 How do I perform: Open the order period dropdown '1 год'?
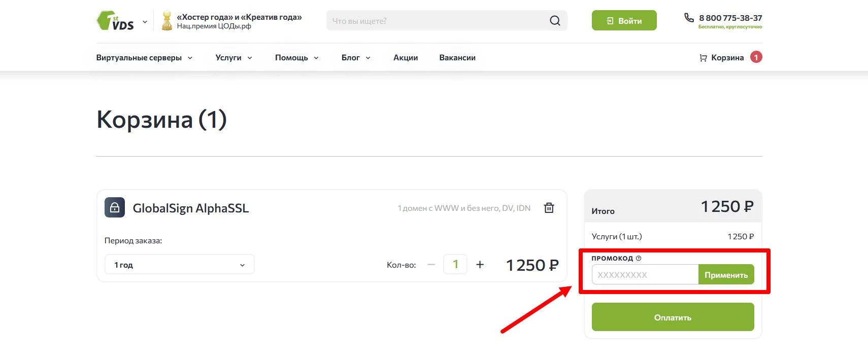(x=179, y=265)
